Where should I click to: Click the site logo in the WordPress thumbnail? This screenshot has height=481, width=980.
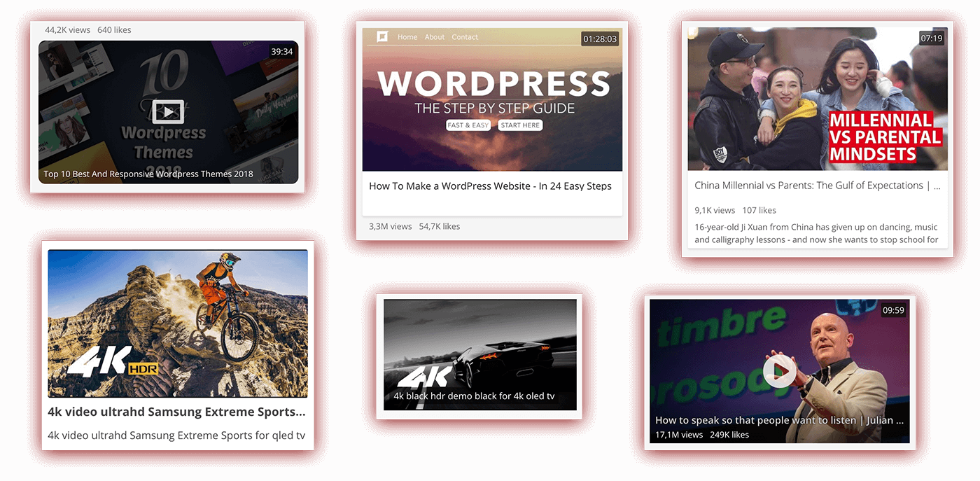(381, 37)
